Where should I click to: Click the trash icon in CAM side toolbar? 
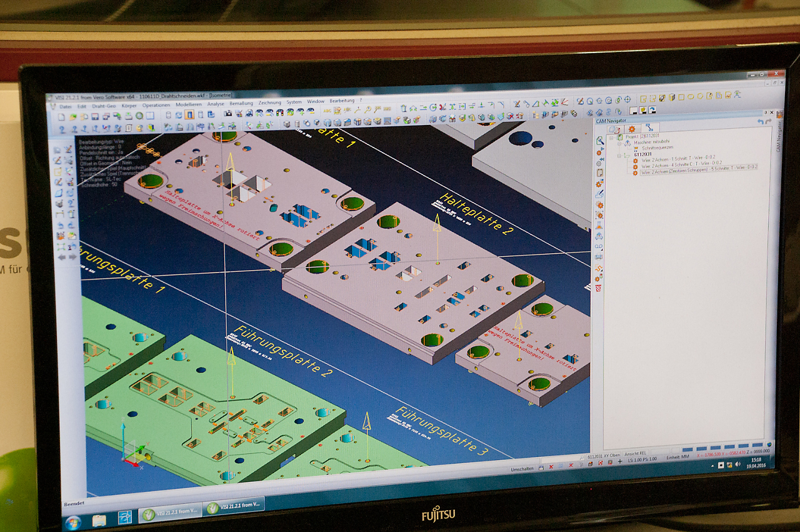tap(598, 288)
